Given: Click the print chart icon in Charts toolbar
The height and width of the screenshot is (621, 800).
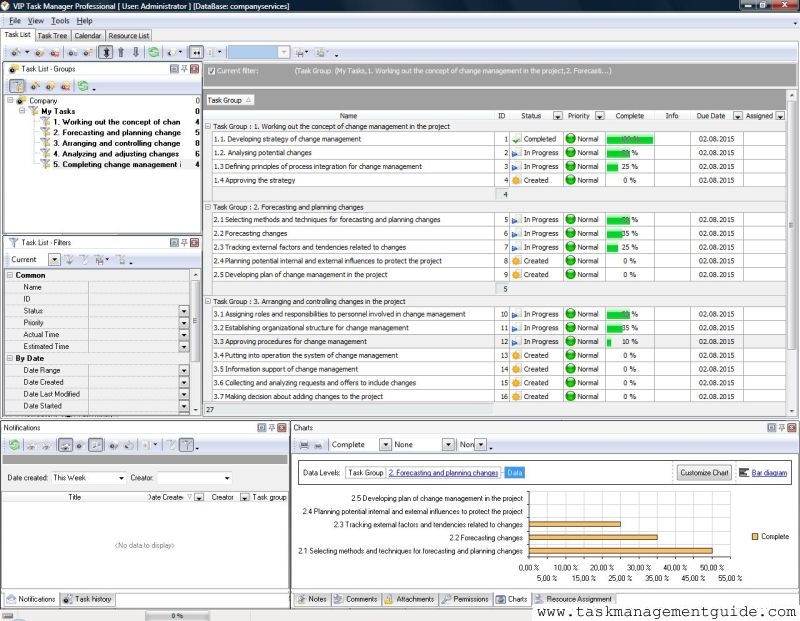Looking at the screenshot, I should point(304,445).
